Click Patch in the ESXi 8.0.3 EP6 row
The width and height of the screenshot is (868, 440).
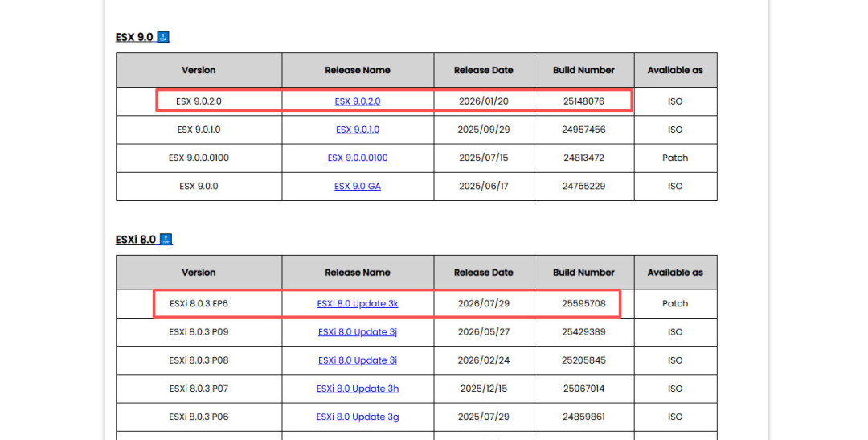[675, 304]
